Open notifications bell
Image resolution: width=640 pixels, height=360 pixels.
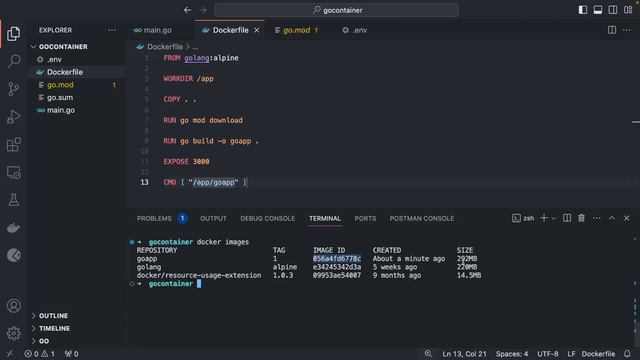[x=627, y=354]
